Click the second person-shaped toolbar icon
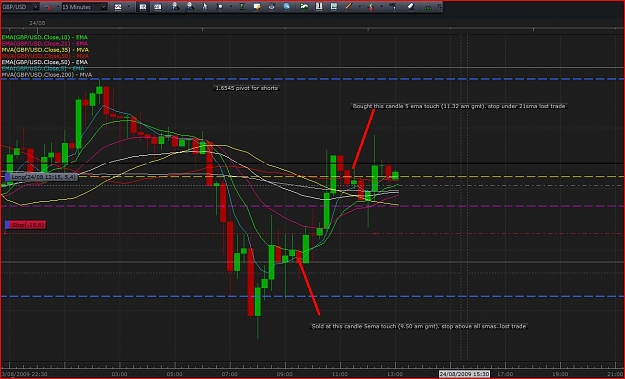The width and height of the screenshot is (625, 379). click(x=190, y=7)
